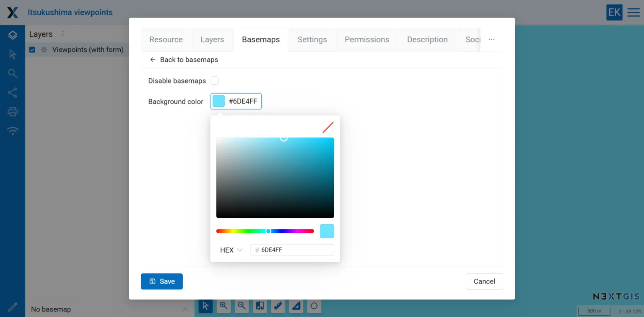Click the saturation-brightness gradient picker area
Image resolution: width=644 pixels, height=317 pixels.
pyautogui.click(x=275, y=178)
